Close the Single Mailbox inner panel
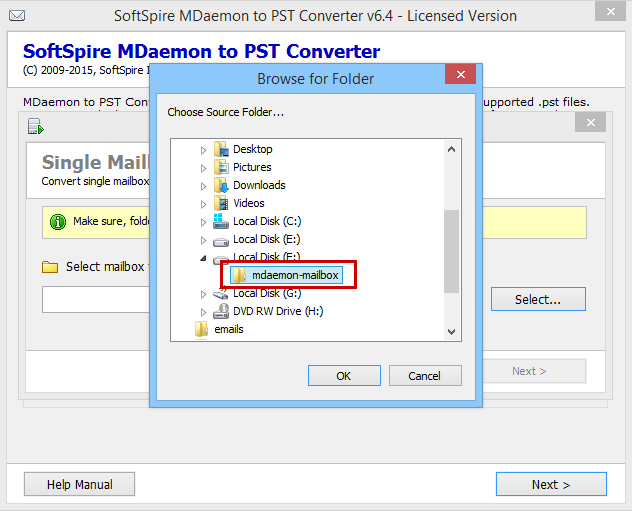Viewport: 632px width, 511px height. 590,122
